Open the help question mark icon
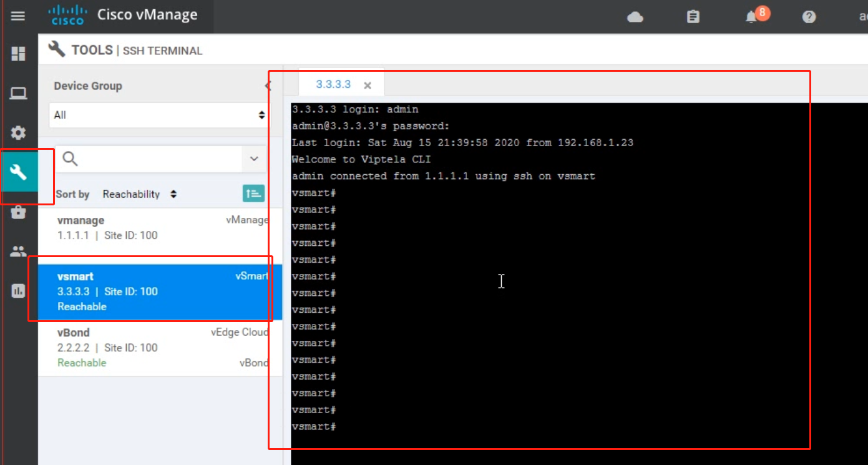 [x=809, y=17]
